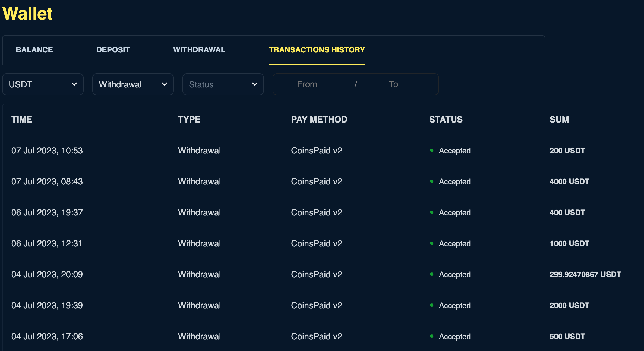Click the chevron arrow in Status selector

(x=254, y=84)
